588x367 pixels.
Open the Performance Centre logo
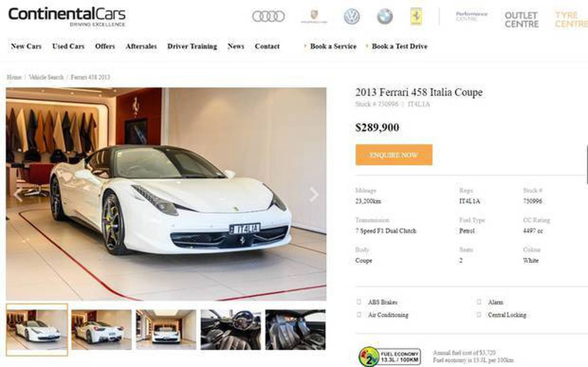pyautogui.click(x=472, y=16)
